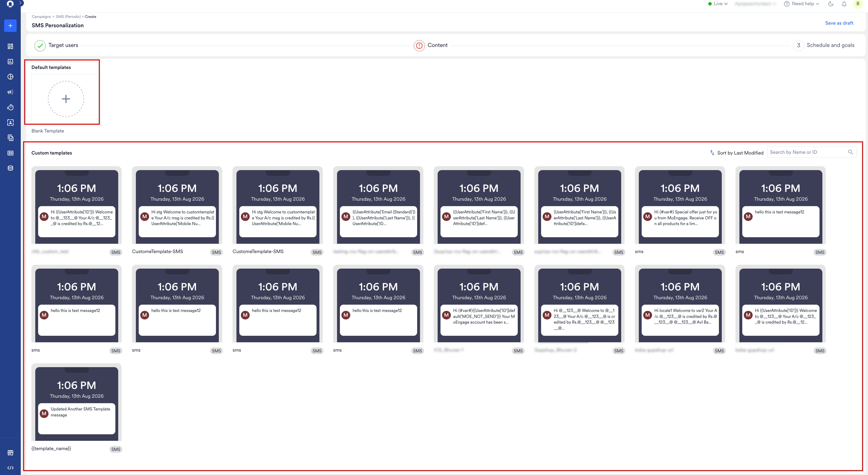Open the news card icon in sidebar

[x=10, y=153]
